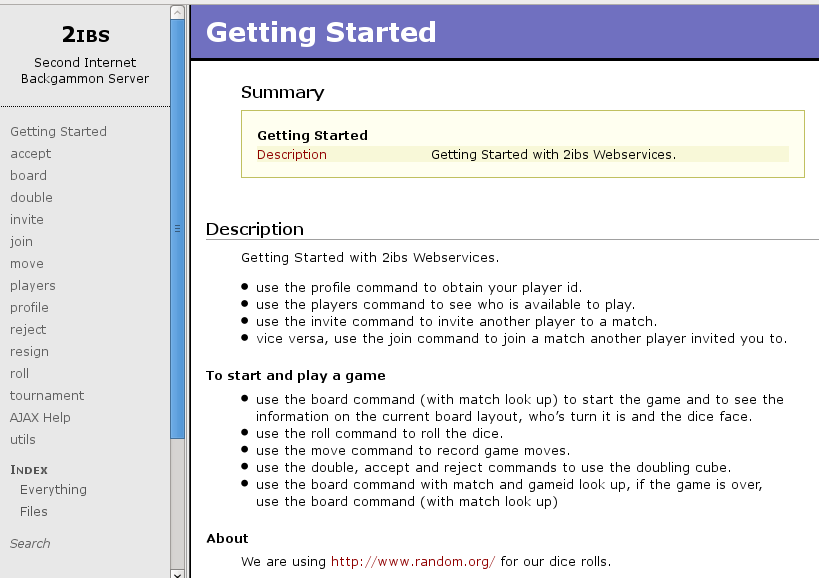Open the players command page
819x578 pixels.
click(33, 285)
